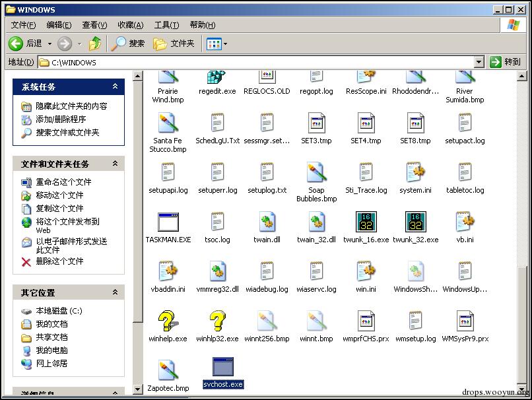The image size is (532, 400).
Task: Select the Soap Bubbles.bmp image icon
Action: 316,173
